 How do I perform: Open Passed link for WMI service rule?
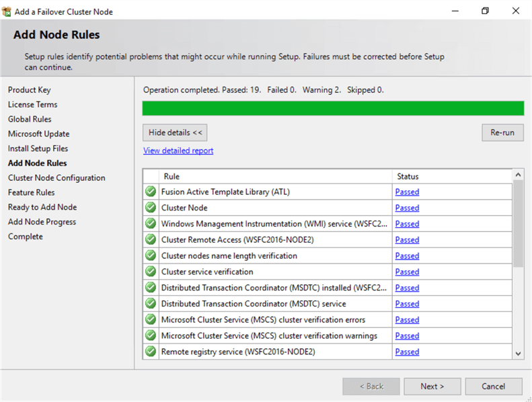coord(407,224)
